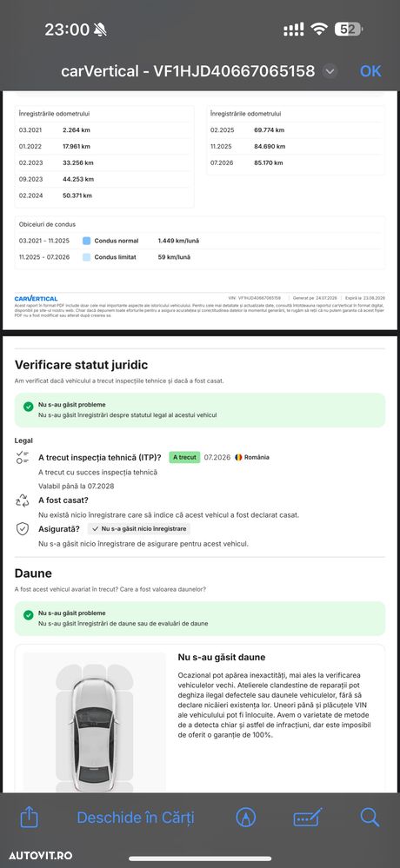The height and width of the screenshot is (868, 400).
Task: Tap the 'A trecut' green status badge
Action: 184,457
